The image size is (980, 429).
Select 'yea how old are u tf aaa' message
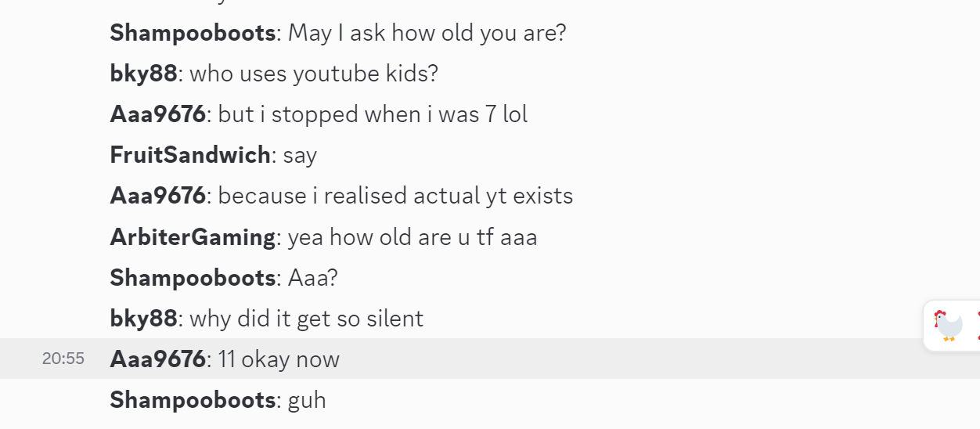pyautogui.click(x=413, y=236)
